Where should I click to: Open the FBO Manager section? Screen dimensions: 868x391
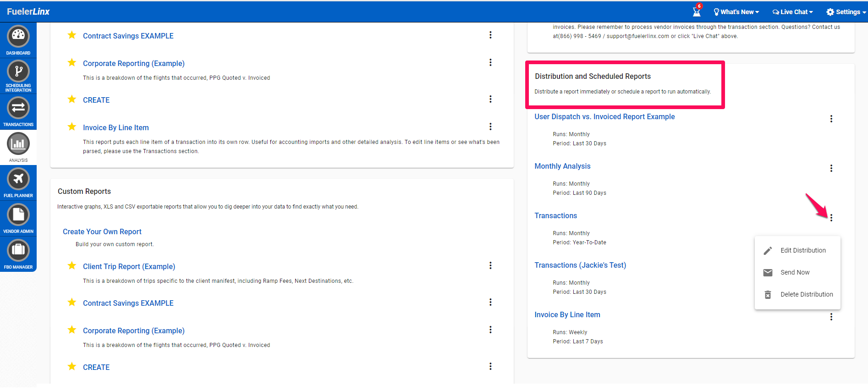18,254
